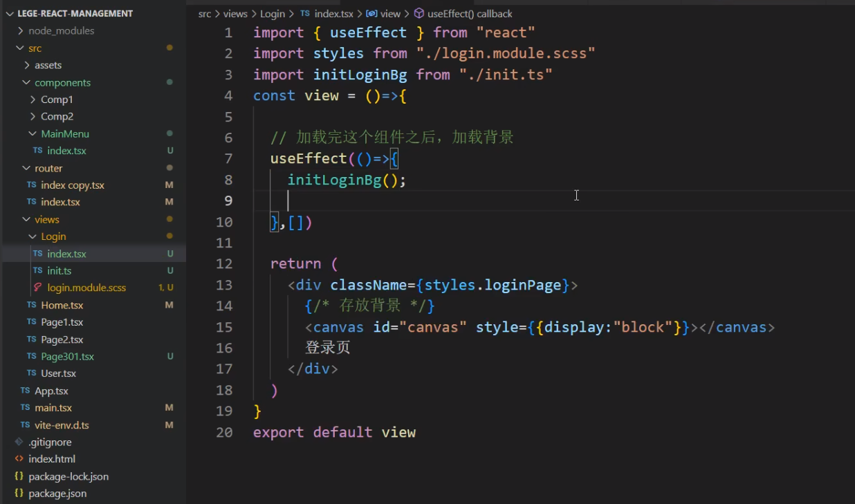This screenshot has width=855, height=504.
Task: Click the M git status of main.tsx
Action: coord(169,408)
